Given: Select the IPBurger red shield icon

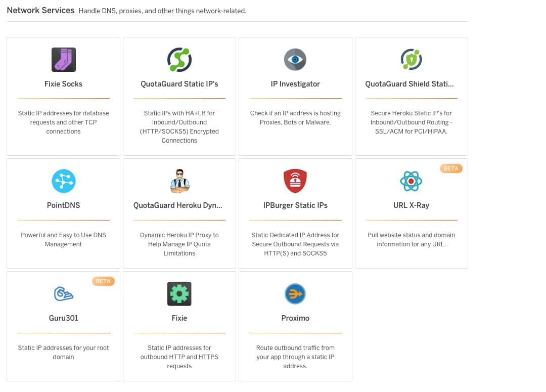Looking at the screenshot, I should point(295,181).
